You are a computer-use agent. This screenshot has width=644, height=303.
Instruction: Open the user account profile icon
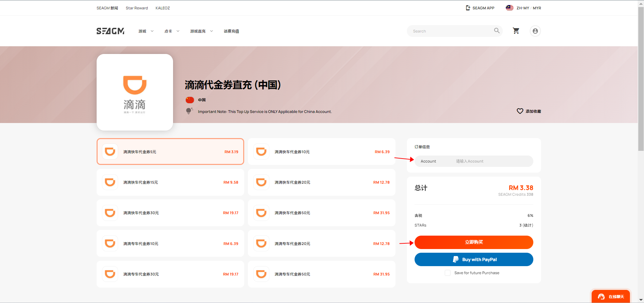[x=535, y=31]
